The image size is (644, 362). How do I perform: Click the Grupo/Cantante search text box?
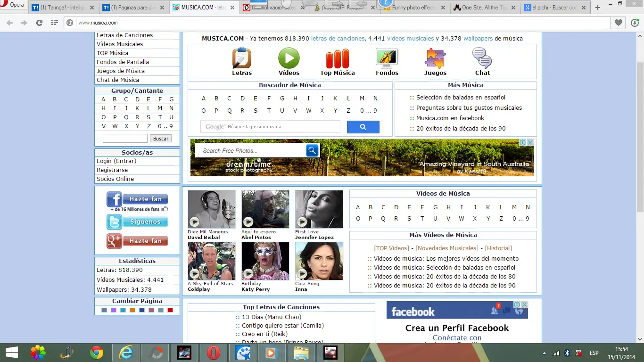coord(125,139)
